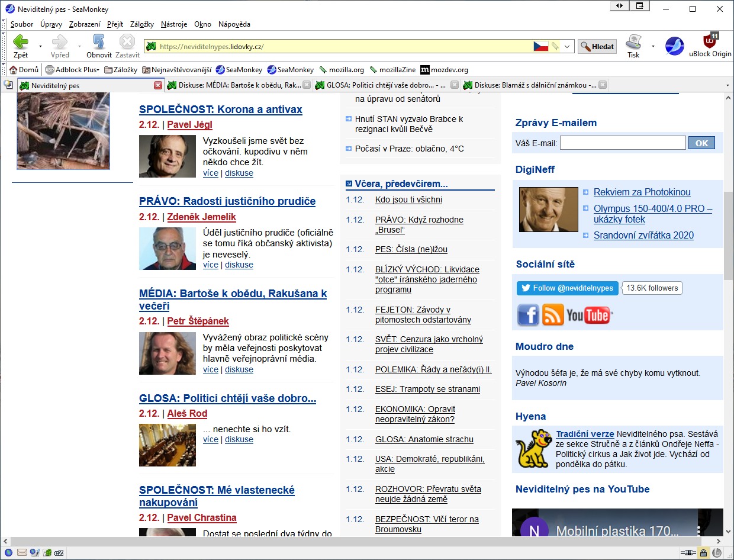
Task: Click the Czech flag icon in the address bar
Action: click(541, 46)
